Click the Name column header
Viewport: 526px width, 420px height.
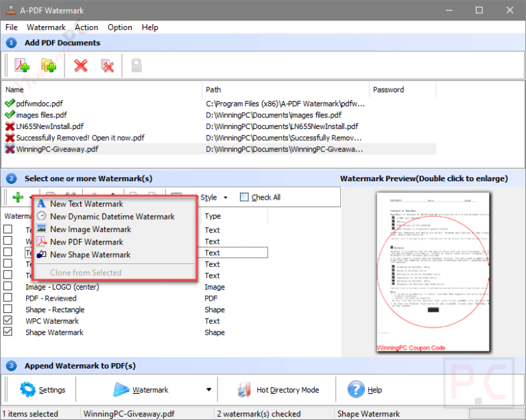(102, 90)
